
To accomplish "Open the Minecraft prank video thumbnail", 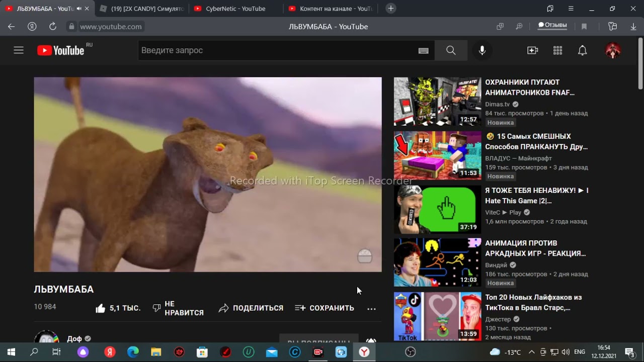I will (437, 155).
